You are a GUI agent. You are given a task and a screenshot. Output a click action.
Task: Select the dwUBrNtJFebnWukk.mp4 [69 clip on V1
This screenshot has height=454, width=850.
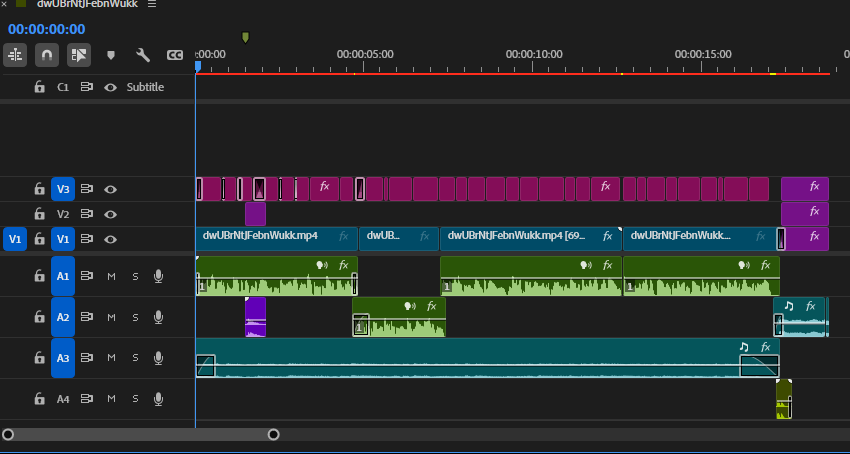(530, 239)
